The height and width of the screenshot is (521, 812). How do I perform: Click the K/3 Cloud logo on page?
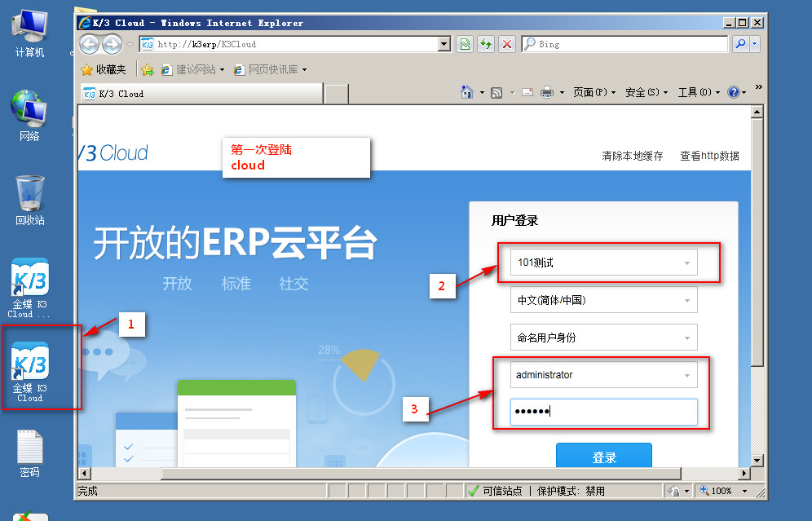point(113,152)
